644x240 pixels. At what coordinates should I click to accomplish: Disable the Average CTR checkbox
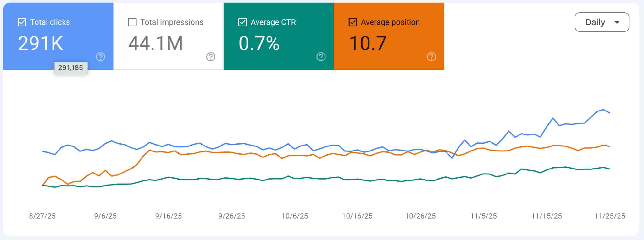[242, 22]
